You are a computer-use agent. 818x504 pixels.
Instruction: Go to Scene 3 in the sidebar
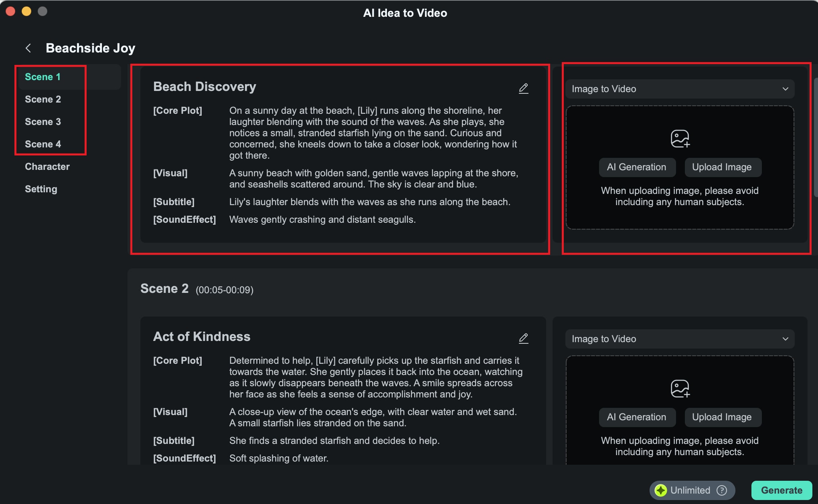coord(43,122)
